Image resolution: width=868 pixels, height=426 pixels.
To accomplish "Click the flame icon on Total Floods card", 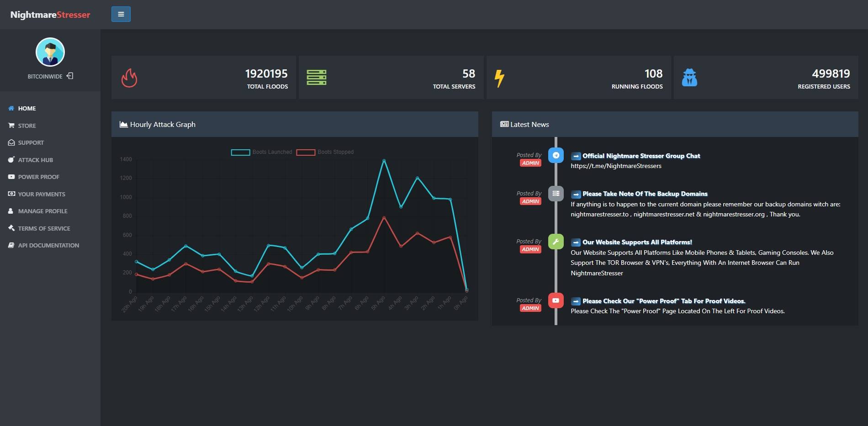I will point(129,78).
